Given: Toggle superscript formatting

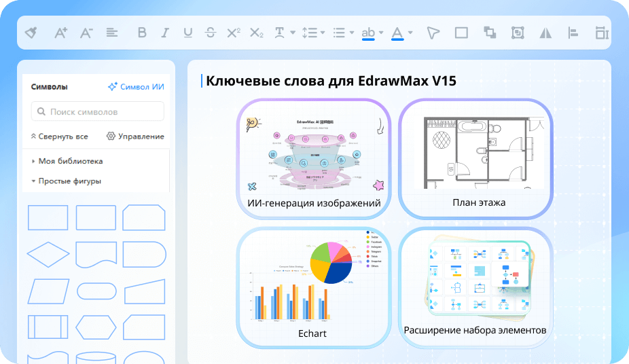Looking at the screenshot, I should (x=234, y=33).
